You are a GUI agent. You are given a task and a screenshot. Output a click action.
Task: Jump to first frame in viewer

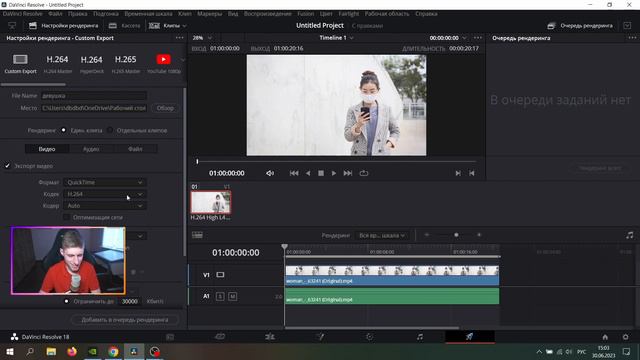(x=294, y=173)
